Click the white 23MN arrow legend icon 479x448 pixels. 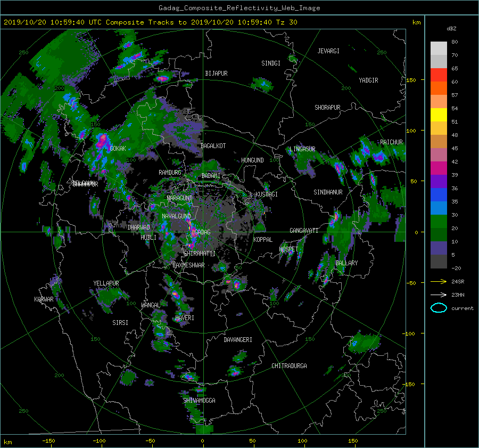click(439, 295)
